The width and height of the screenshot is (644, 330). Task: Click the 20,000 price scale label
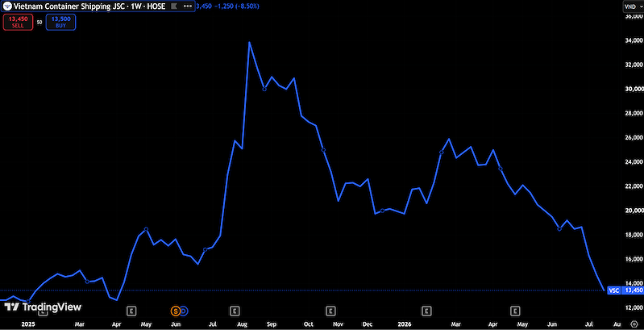(633, 211)
